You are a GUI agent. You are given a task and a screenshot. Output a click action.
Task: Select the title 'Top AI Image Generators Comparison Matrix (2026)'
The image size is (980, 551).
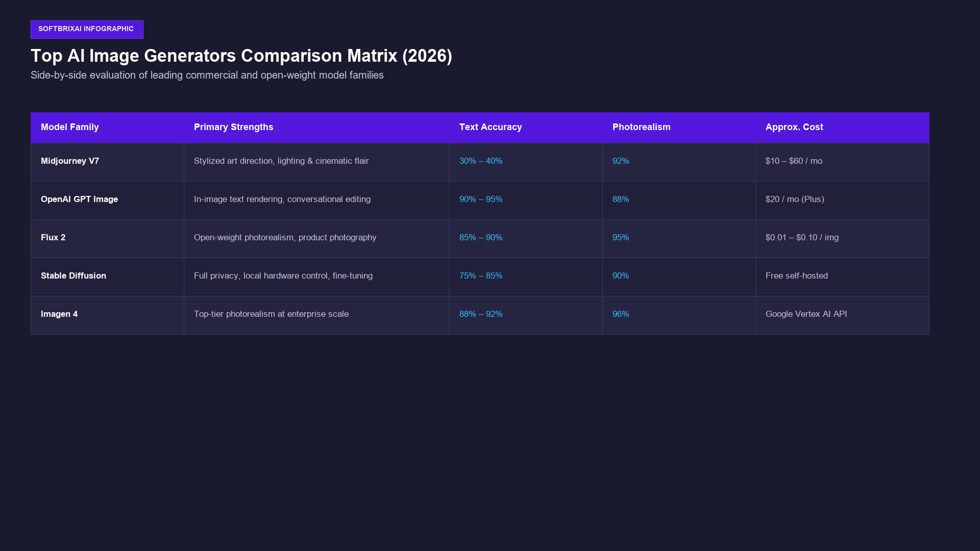click(241, 56)
